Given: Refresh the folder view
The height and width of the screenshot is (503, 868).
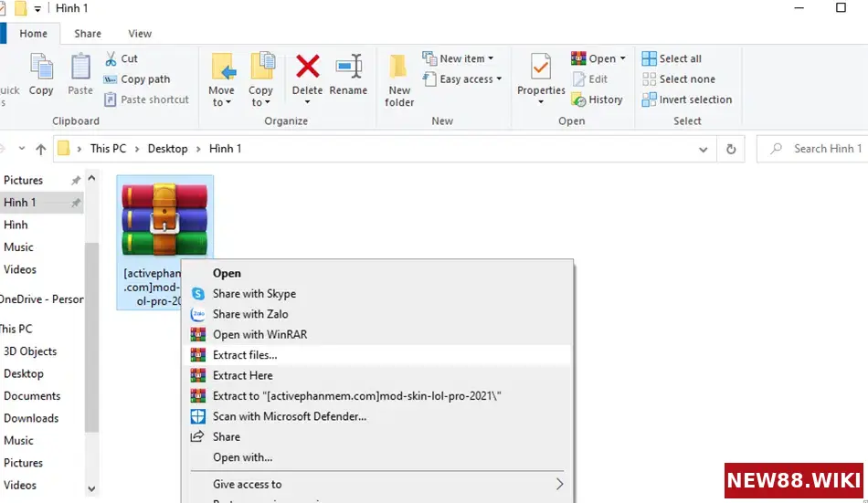Looking at the screenshot, I should pyautogui.click(x=731, y=150).
